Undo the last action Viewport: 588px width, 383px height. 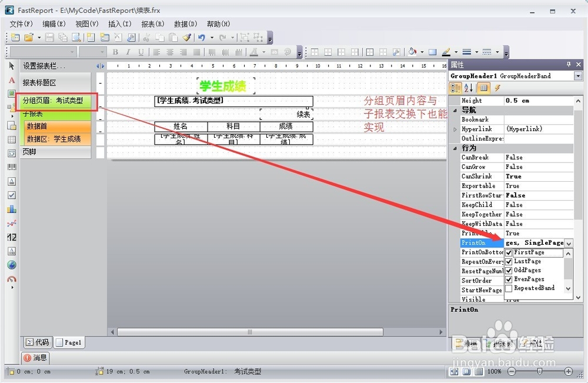pyautogui.click(x=202, y=37)
